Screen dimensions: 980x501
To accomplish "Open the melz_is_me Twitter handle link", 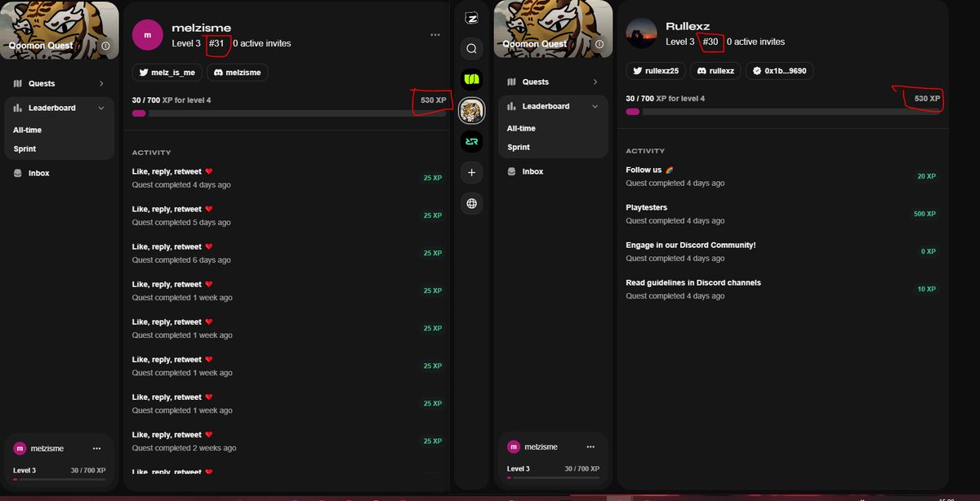I will click(173, 73).
